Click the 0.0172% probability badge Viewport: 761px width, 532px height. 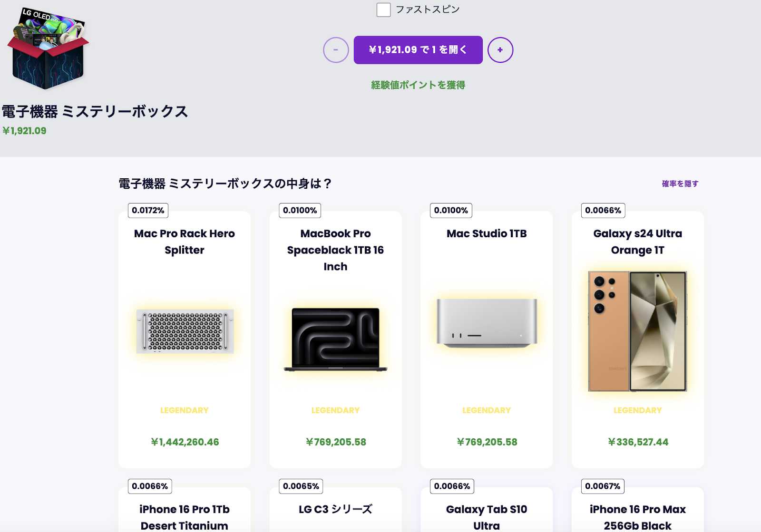click(x=148, y=210)
